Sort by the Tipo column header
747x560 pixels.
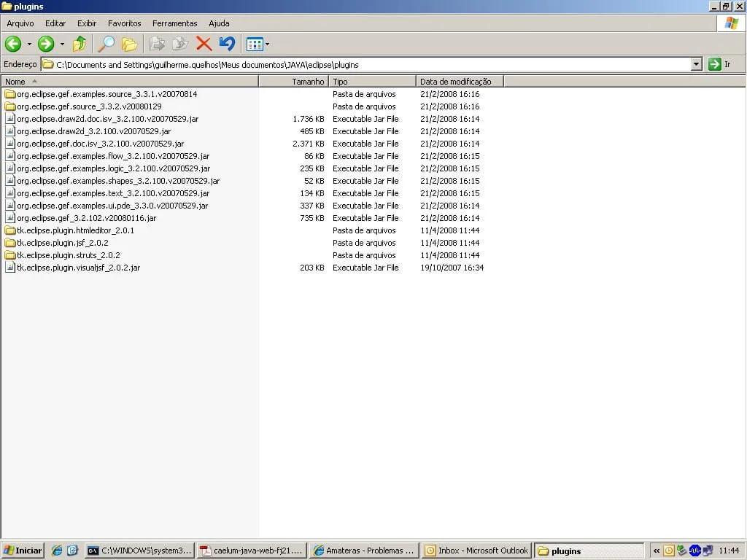coord(372,82)
